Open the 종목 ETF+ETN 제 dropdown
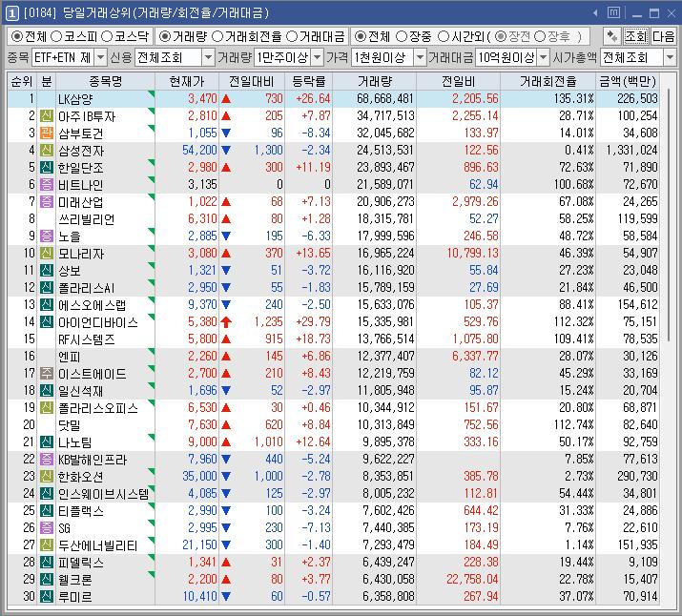The height and width of the screenshot is (616, 682). [x=100, y=57]
